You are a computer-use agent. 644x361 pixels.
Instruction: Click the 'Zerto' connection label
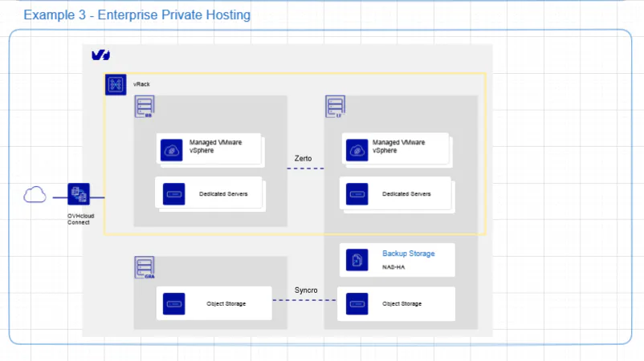click(303, 158)
